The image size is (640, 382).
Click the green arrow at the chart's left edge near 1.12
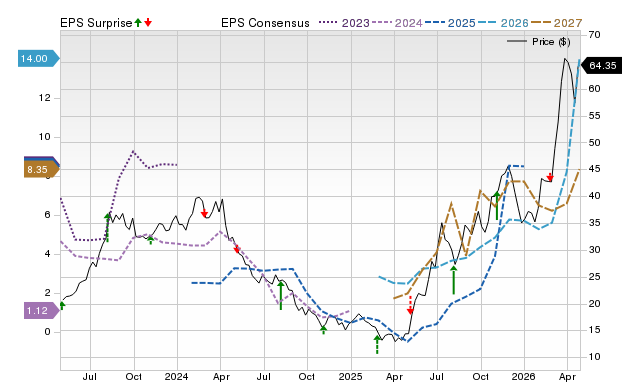[62, 306]
